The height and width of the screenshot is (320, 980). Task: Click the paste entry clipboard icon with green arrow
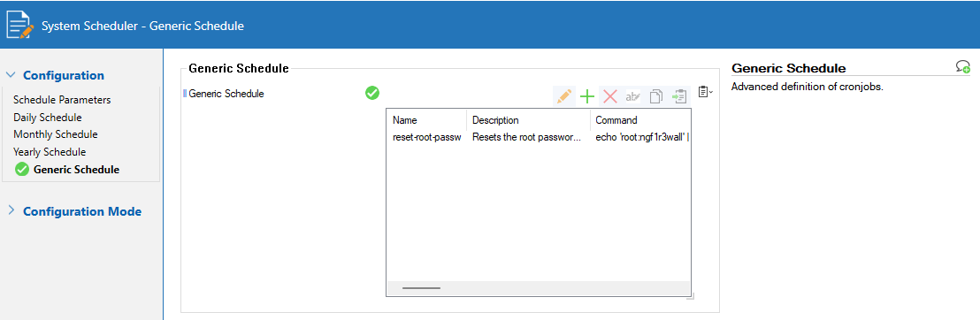coord(678,96)
